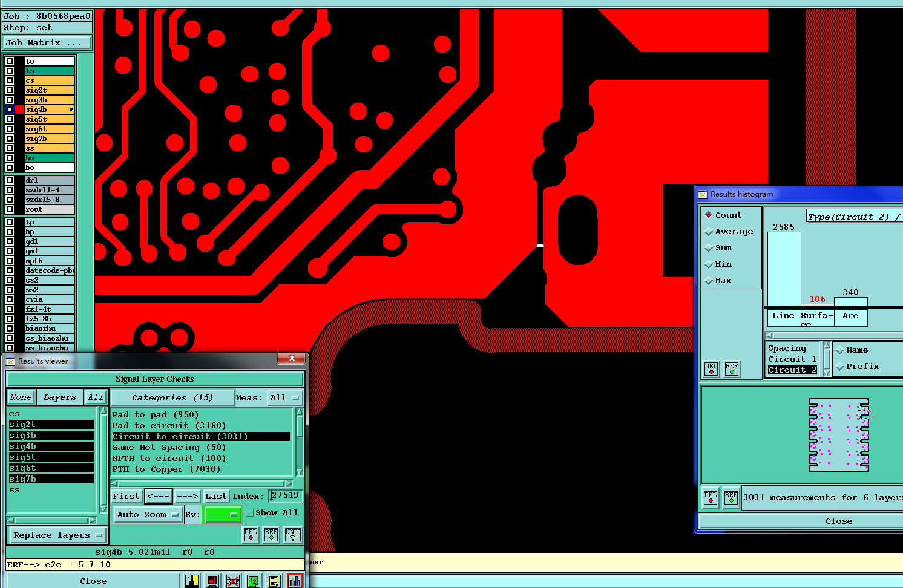The height and width of the screenshot is (588, 903).
Task: Select the Count radio option
Action: (x=708, y=215)
